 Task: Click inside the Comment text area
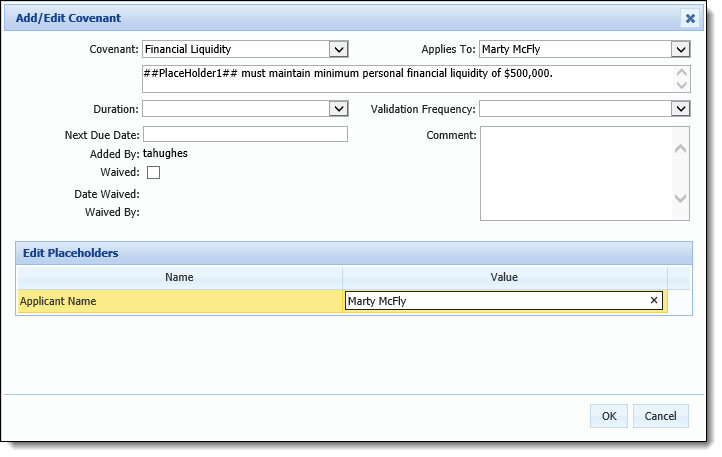coord(576,173)
